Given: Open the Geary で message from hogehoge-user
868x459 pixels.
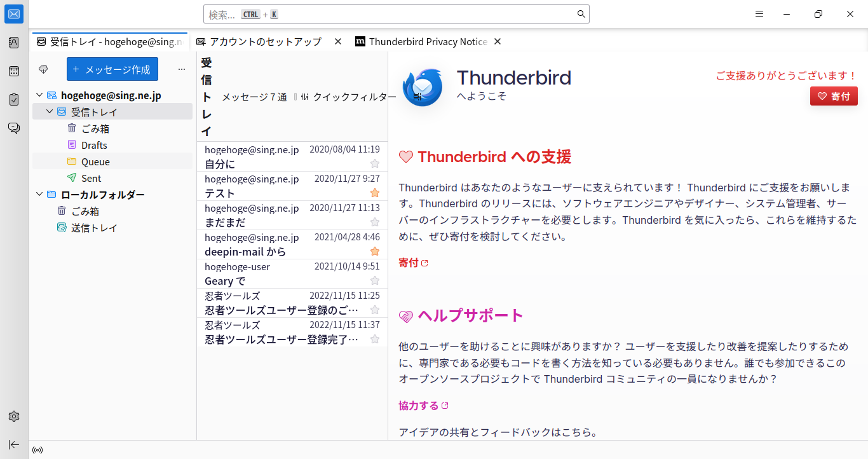Looking at the screenshot, I should point(292,274).
